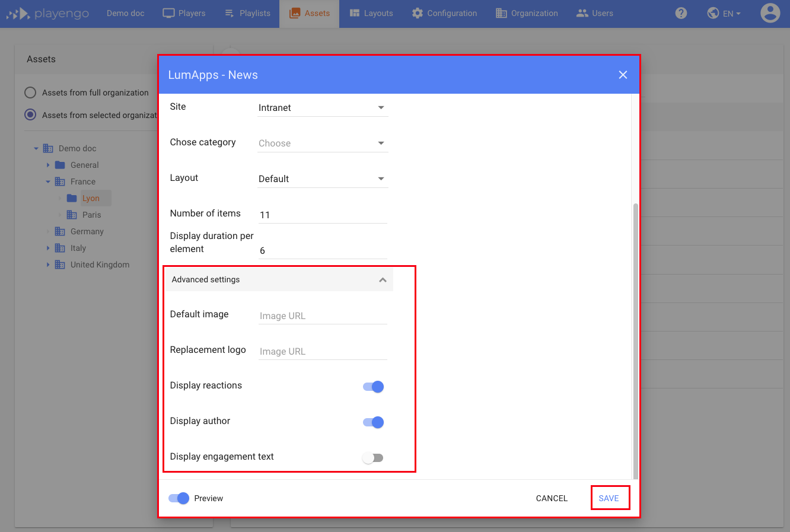
Task: Select France in the organization tree
Action: pyautogui.click(x=83, y=181)
